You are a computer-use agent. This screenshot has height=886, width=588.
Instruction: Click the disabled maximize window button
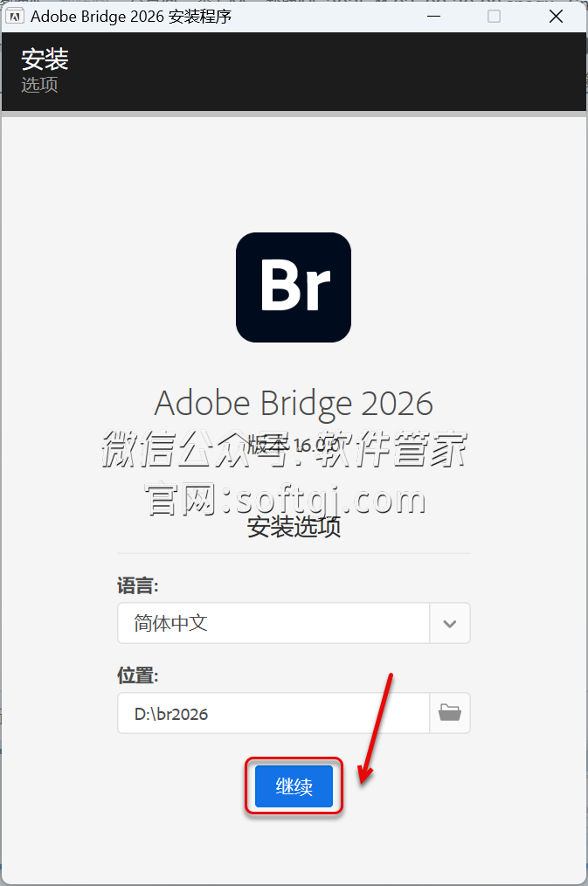coord(495,17)
